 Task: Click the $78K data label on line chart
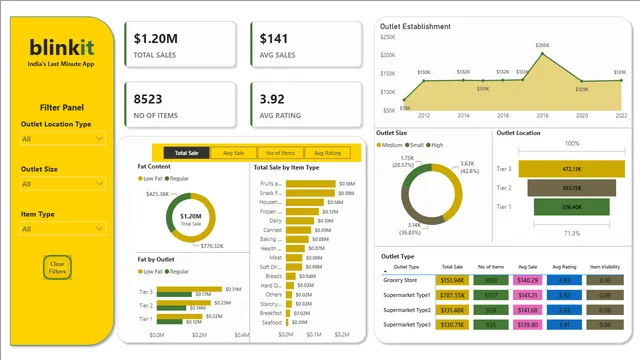[x=405, y=108]
